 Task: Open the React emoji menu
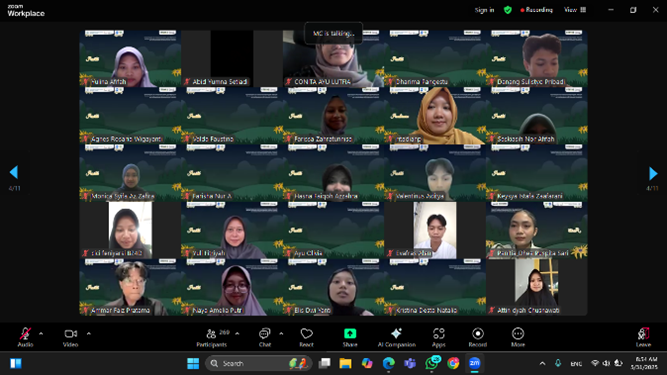[306, 337]
